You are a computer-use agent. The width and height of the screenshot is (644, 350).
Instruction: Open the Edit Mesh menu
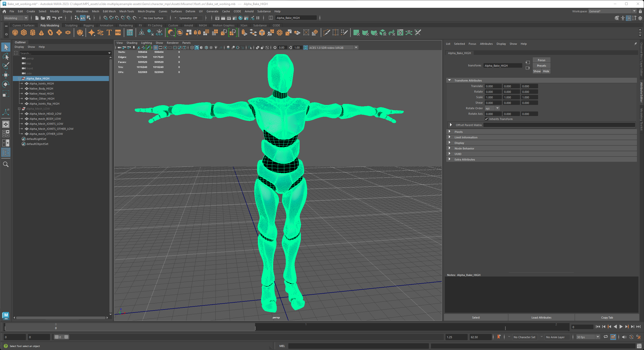(109, 11)
